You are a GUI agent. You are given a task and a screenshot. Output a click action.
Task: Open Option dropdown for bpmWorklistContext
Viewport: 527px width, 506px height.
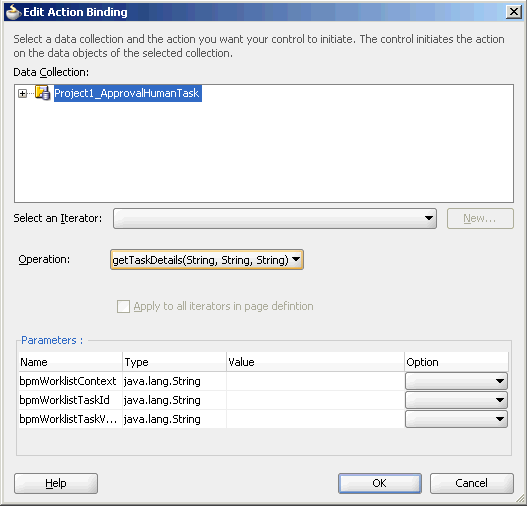point(456,381)
